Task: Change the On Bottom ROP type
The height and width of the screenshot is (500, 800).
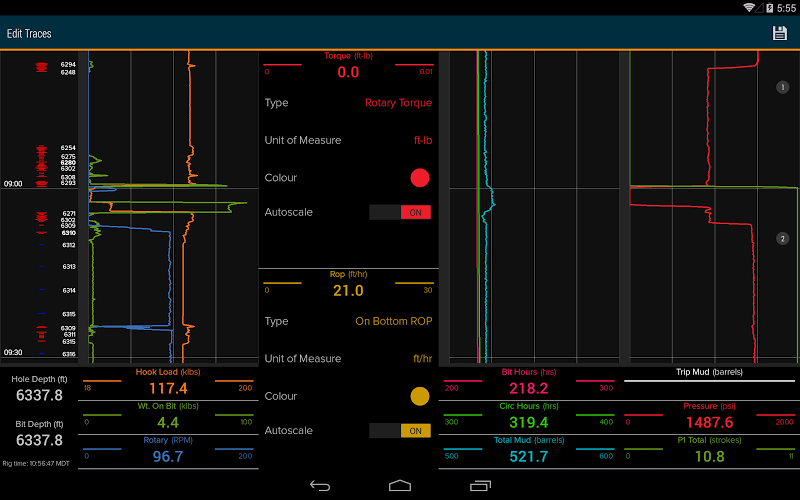Action: coord(393,322)
